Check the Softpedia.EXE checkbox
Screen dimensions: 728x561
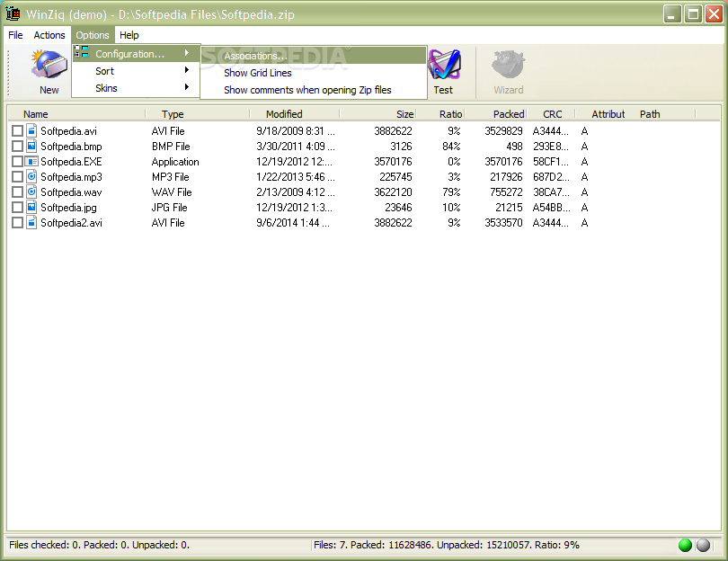[x=17, y=162]
